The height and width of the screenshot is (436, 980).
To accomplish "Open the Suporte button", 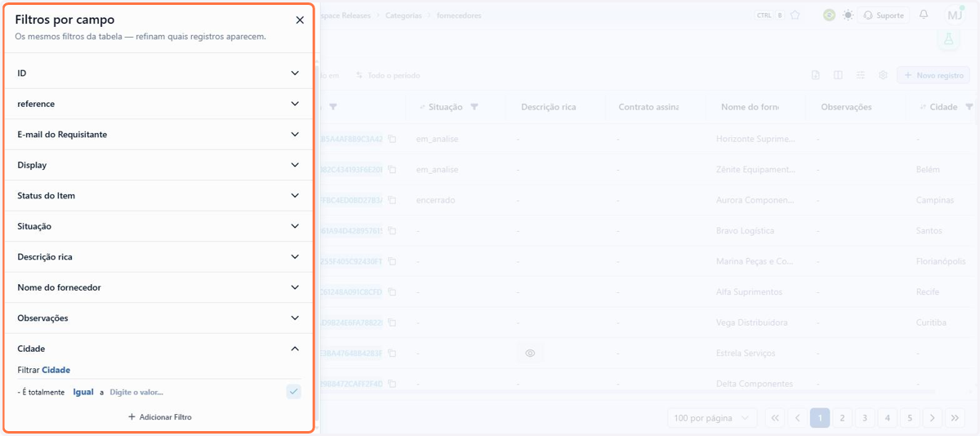I will [x=884, y=15].
